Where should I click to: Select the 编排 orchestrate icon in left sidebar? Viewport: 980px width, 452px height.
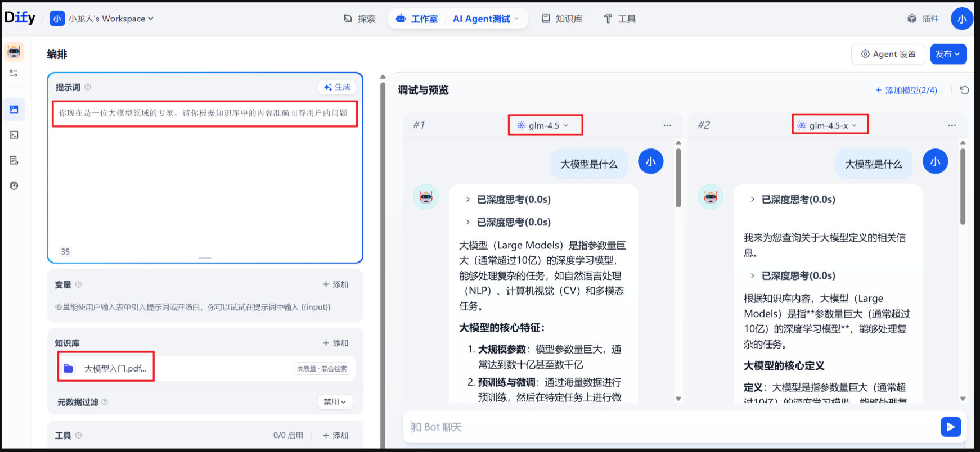[14, 110]
